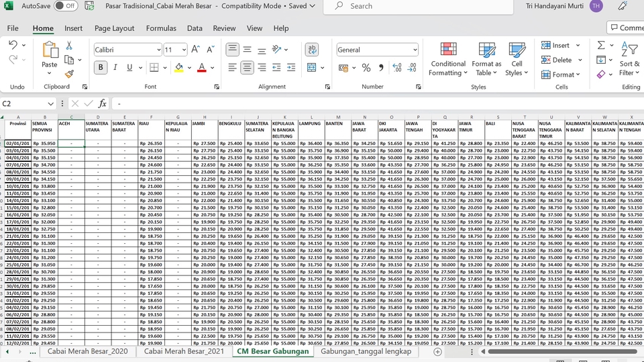
Task: Click the Wrap Text icon
Action: (312, 50)
